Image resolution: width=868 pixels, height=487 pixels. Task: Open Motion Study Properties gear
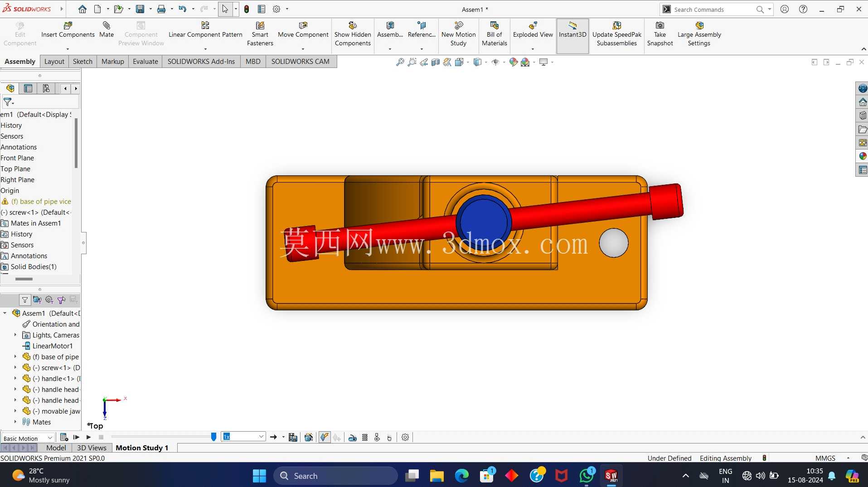(405, 437)
